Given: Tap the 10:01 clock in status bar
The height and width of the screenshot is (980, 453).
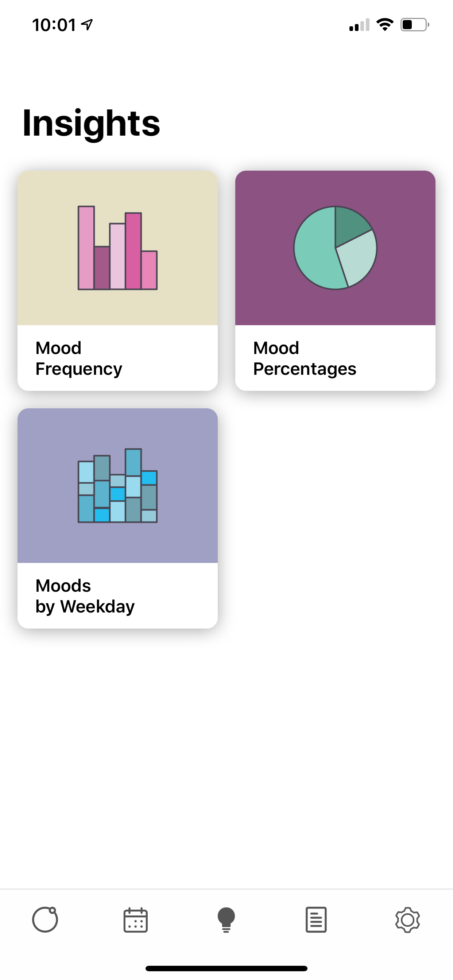Looking at the screenshot, I should (x=54, y=25).
